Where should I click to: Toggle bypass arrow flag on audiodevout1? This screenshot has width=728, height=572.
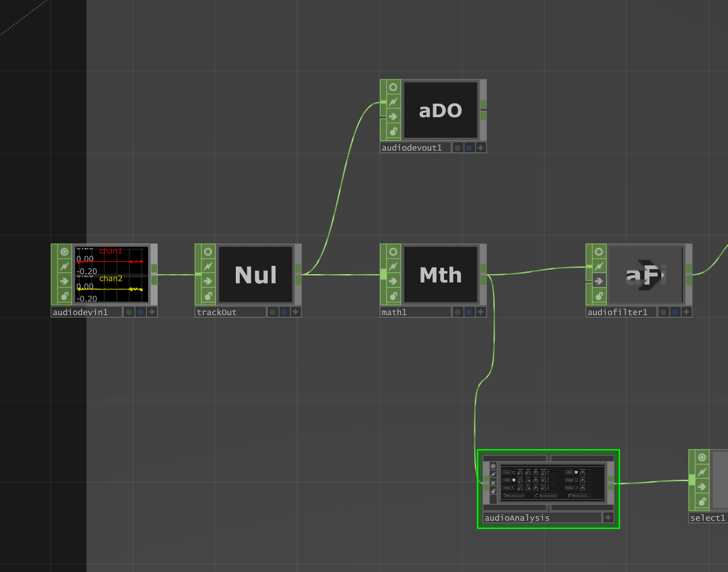pos(393,117)
